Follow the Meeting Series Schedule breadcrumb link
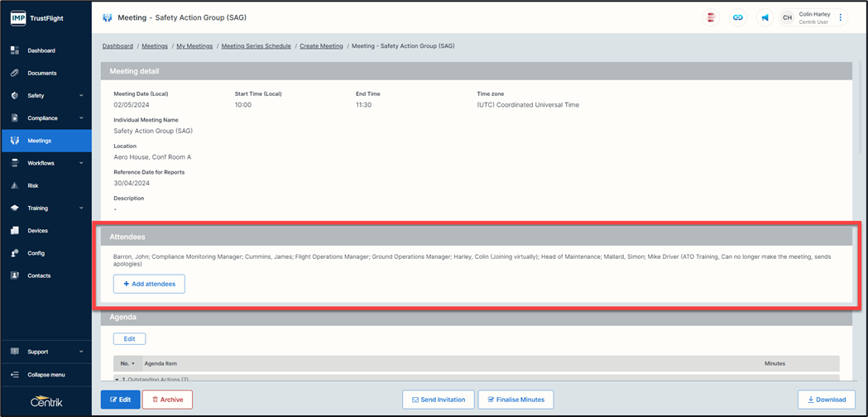868x417 pixels. [256, 46]
